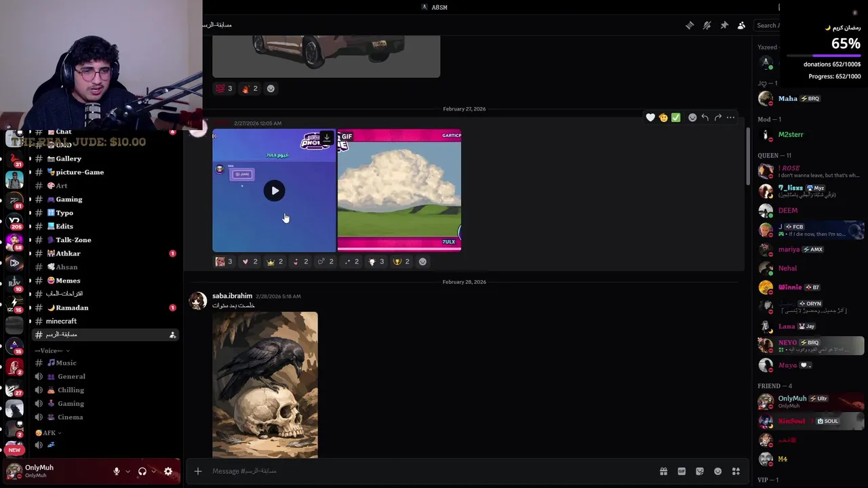React with the white heart quick emoji
This screenshot has width=868, height=488.
pyautogui.click(x=650, y=117)
